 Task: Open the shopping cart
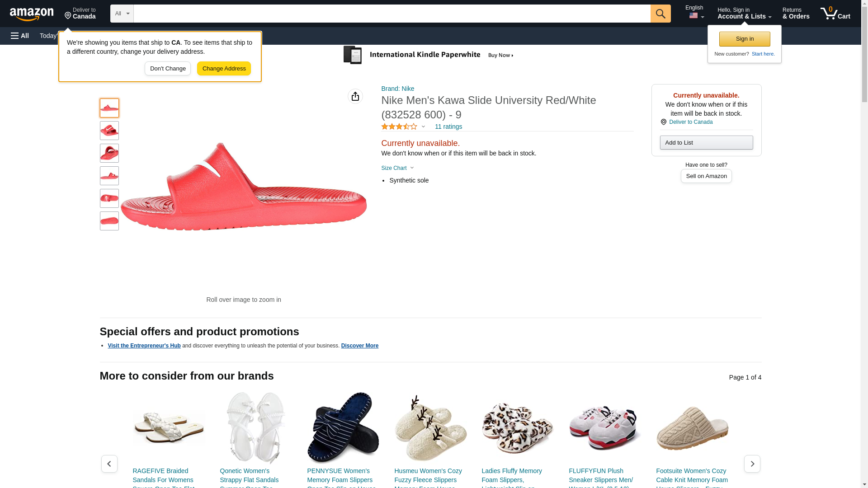click(x=835, y=14)
